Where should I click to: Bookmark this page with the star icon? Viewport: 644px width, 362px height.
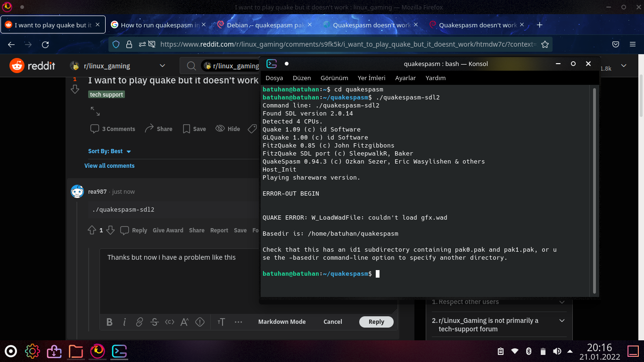tap(545, 44)
